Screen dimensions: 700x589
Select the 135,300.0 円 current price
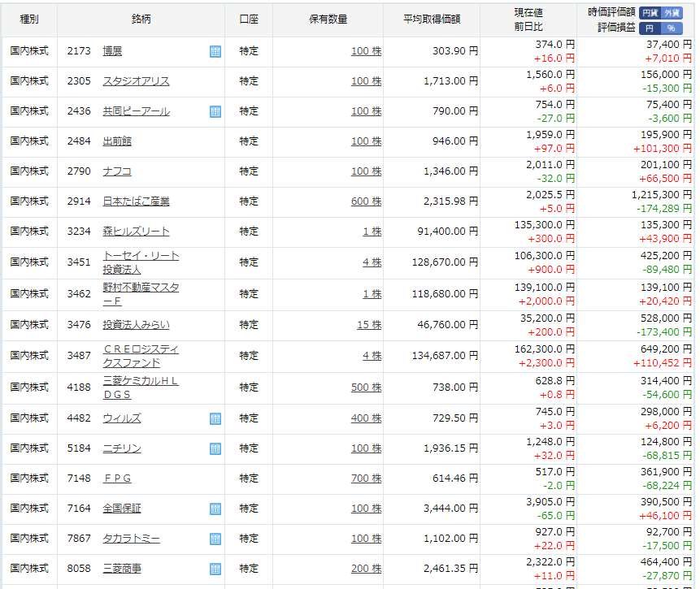[545, 225]
